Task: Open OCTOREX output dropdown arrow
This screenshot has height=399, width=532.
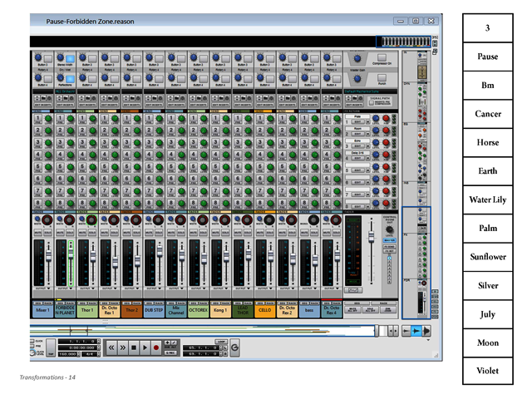Action: 204,288
